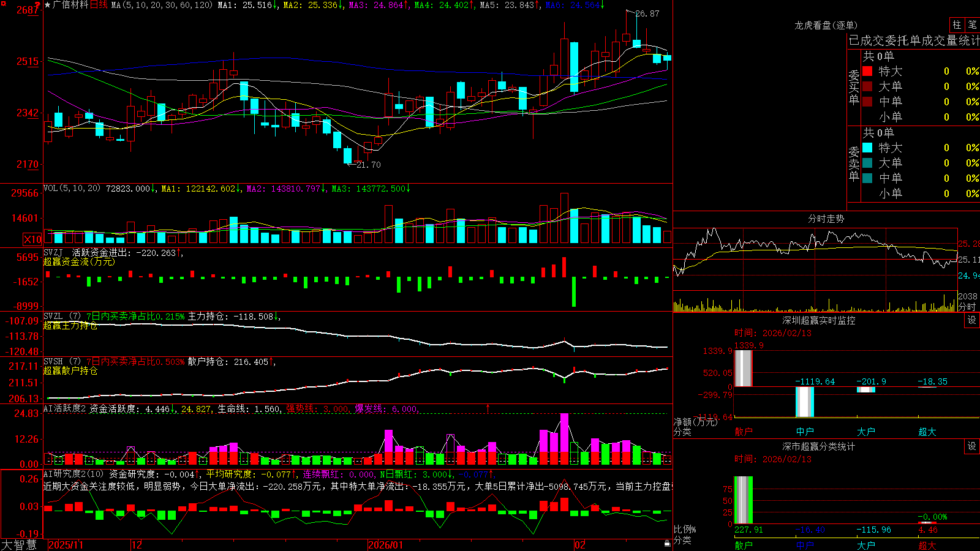Switch the order view to 笔 mode

[x=972, y=24]
